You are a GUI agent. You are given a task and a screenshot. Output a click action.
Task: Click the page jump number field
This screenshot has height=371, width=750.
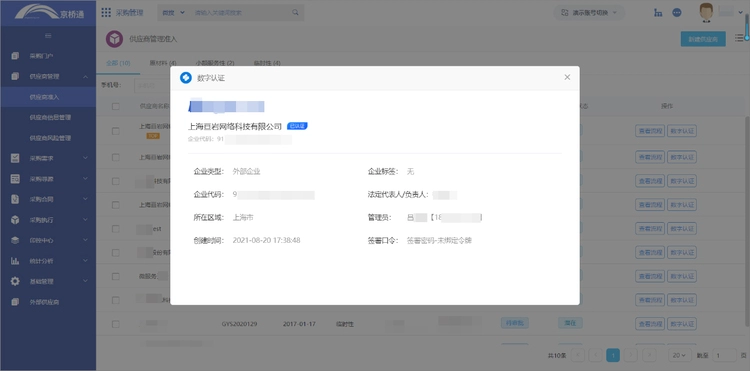click(x=725, y=355)
